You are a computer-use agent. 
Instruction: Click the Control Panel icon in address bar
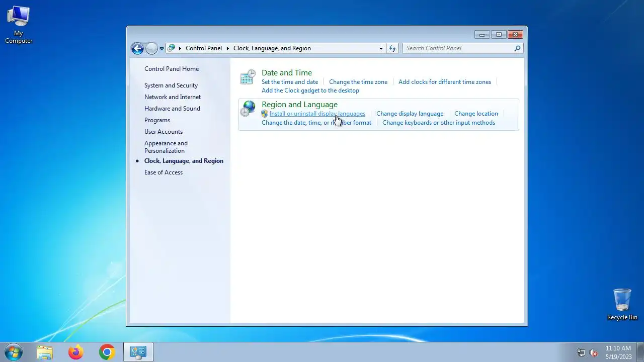(x=172, y=48)
